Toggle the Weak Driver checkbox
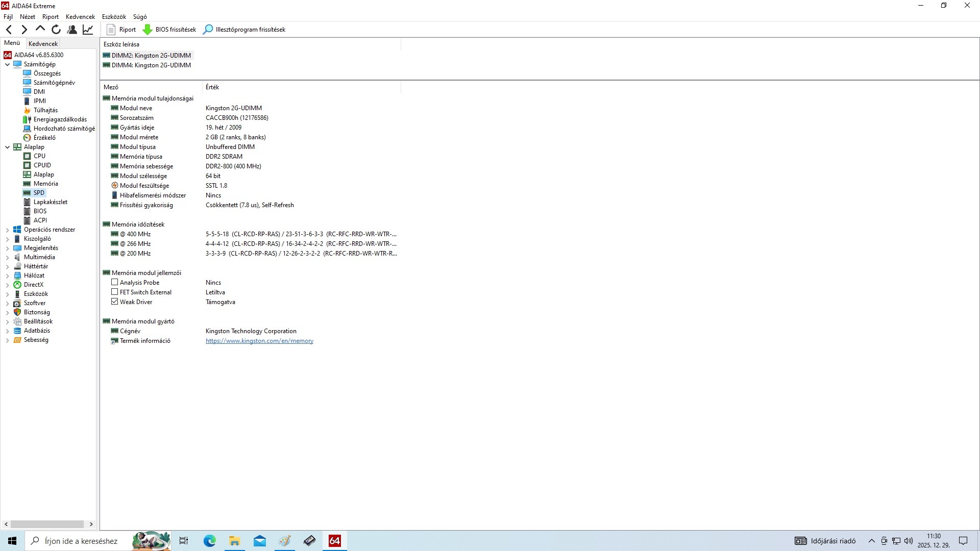This screenshot has height=551, width=980. click(x=115, y=302)
